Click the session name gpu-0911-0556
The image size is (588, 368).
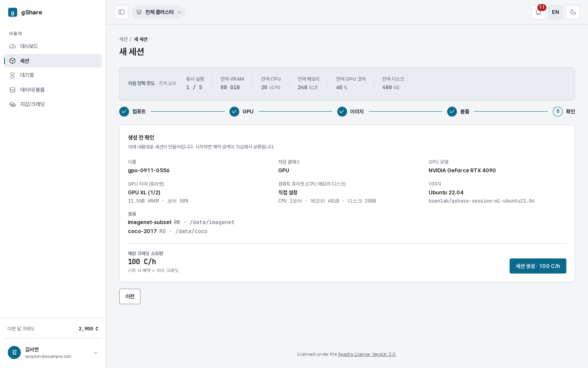pos(149,170)
